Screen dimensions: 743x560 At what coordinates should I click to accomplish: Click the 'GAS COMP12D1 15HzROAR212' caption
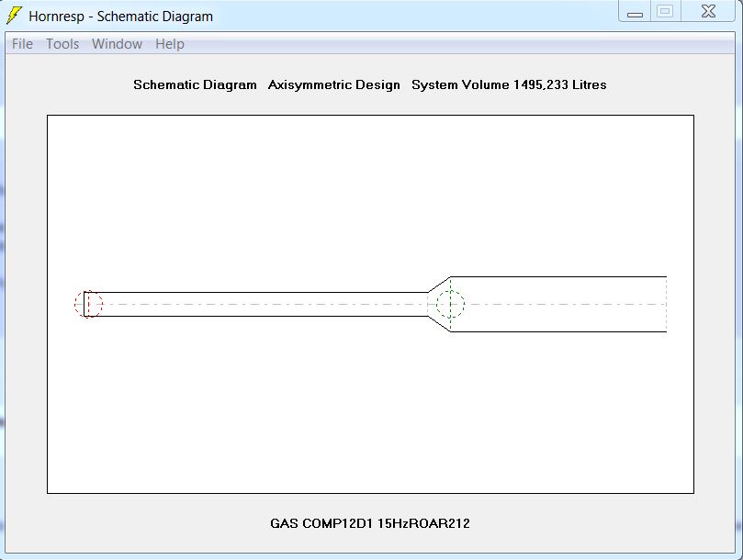370,523
